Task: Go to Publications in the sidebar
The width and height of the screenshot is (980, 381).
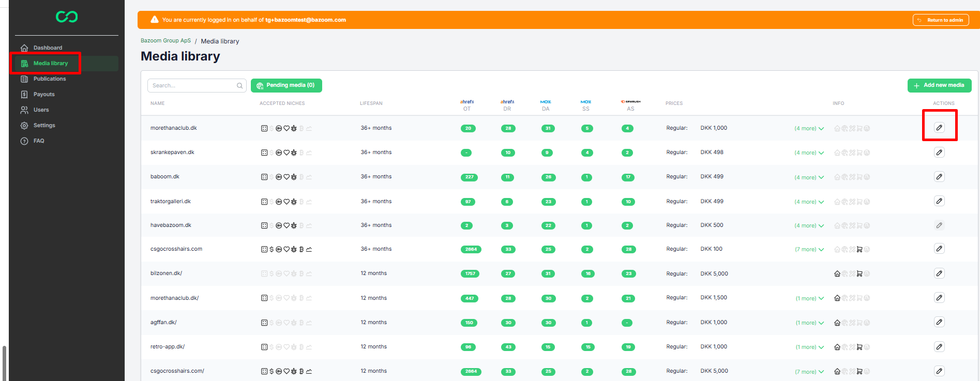Action: point(50,79)
